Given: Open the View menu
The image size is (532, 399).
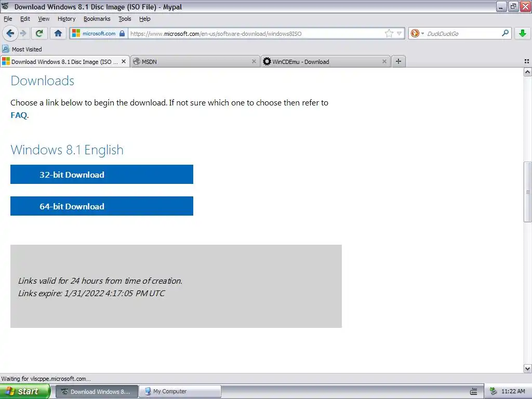Looking at the screenshot, I should (x=44, y=19).
